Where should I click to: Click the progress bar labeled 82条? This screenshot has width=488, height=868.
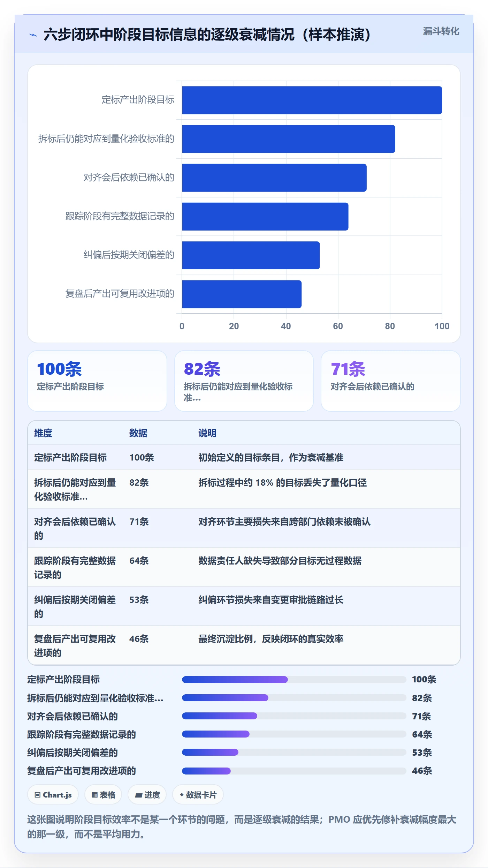pos(294,698)
